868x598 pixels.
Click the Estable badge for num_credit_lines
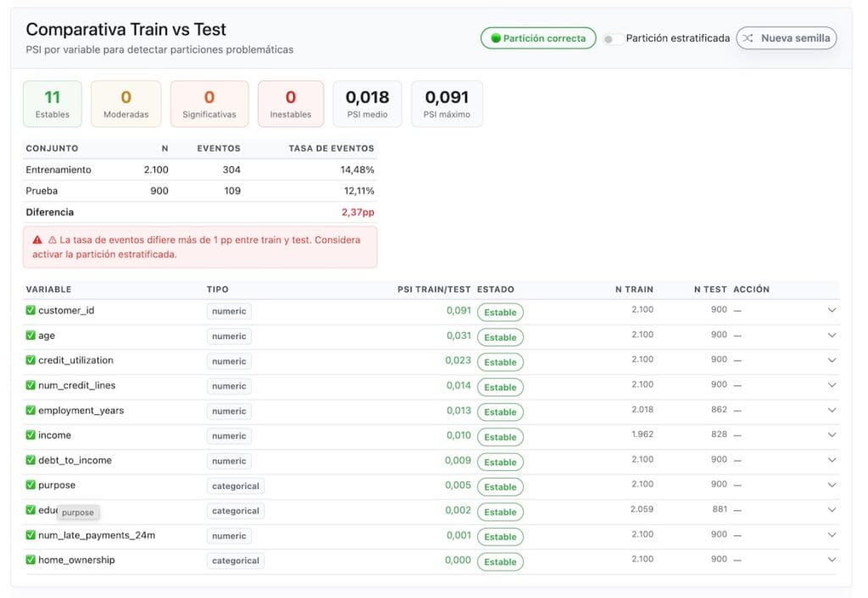tap(500, 387)
